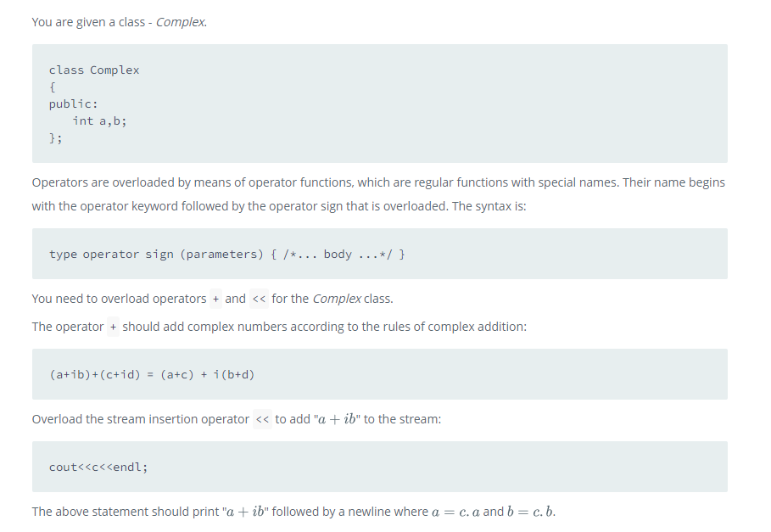Click the 'class Complex' code line
The height and width of the screenshot is (532, 771).
(x=94, y=70)
